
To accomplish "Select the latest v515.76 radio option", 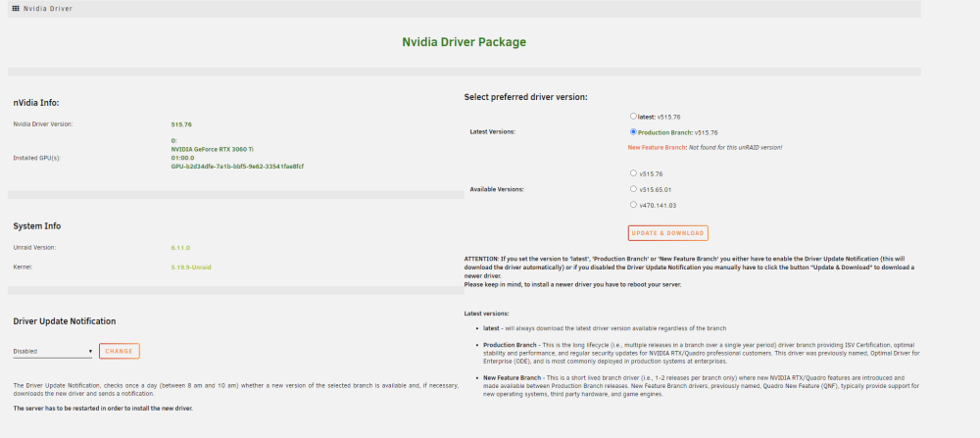I will [x=633, y=117].
